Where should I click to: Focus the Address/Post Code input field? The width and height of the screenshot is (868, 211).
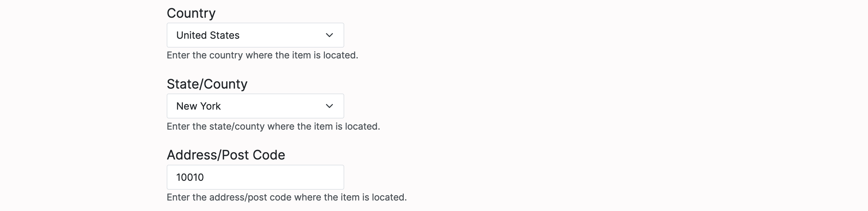click(x=255, y=177)
